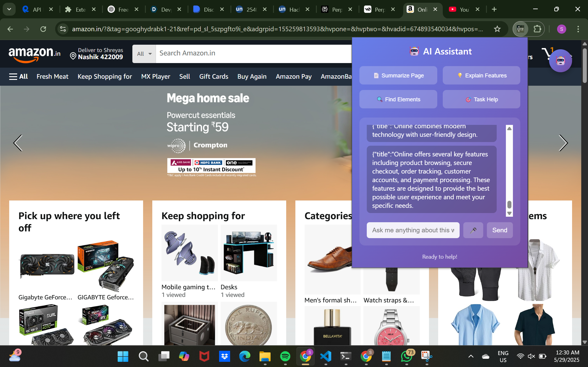The width and height of the screenshot is (588, 367).
Task: Open Windows taskbar search
Action: coord(143,356)
